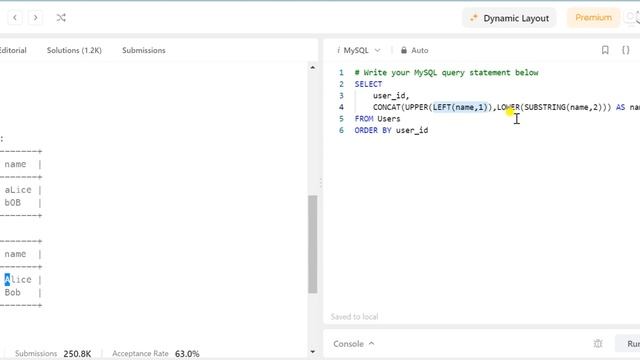This screenshot has width=640, height=360.
Task: Click the 'bOB' value in input table
Action: click(x=13, y=202)
